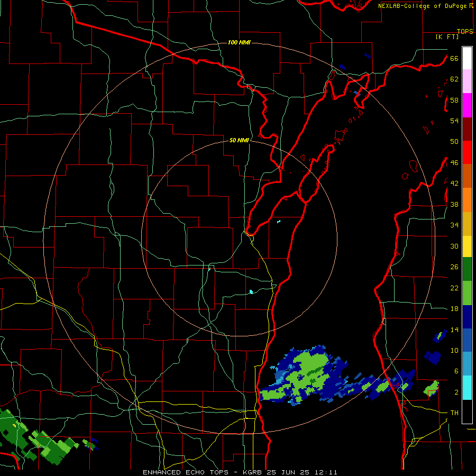
Task: Click the legend value 66
Action: [454, 58]
